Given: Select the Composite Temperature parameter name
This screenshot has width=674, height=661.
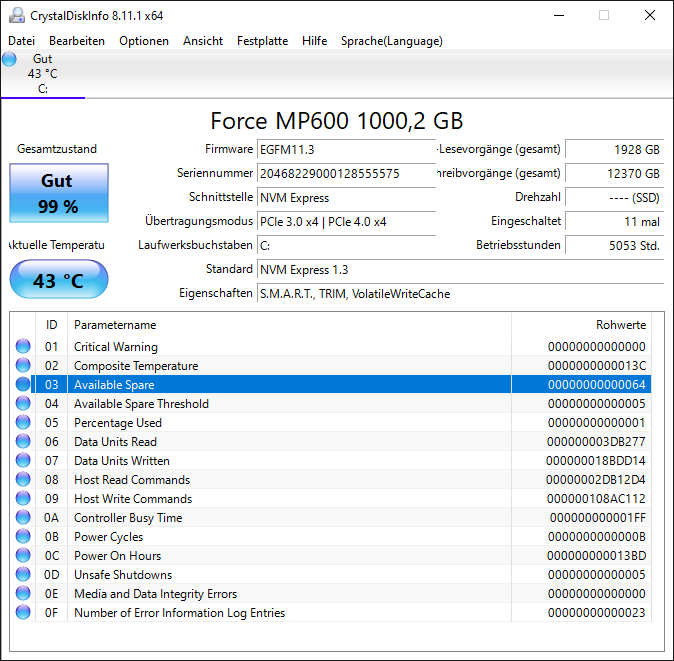Looking at the screenshot, I should 136,366.
